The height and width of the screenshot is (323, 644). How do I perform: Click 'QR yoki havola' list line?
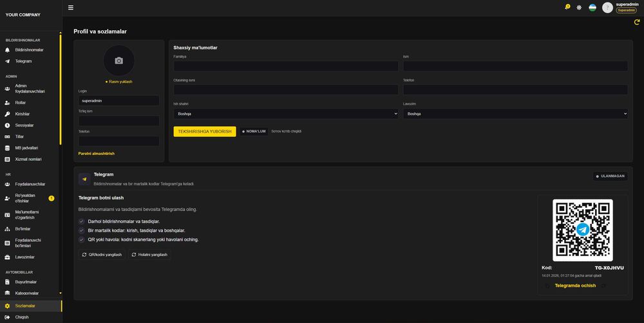point(144,240)
